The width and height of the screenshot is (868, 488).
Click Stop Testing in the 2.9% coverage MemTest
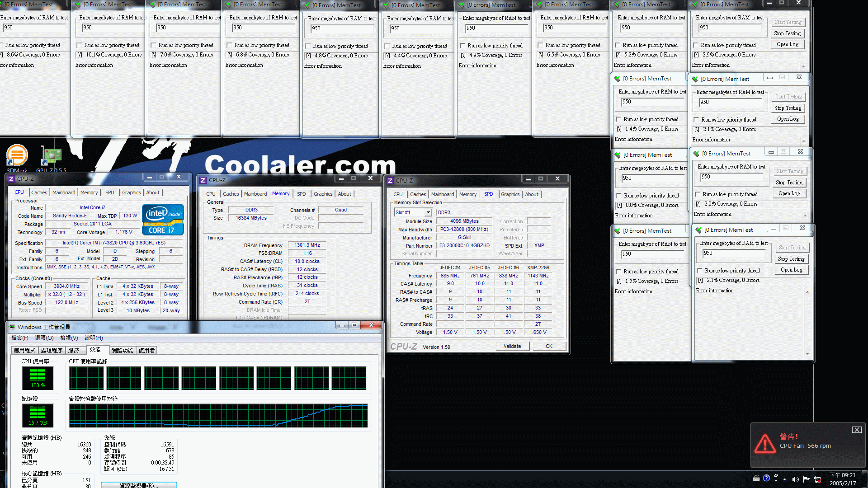click(x=787, y=33)
